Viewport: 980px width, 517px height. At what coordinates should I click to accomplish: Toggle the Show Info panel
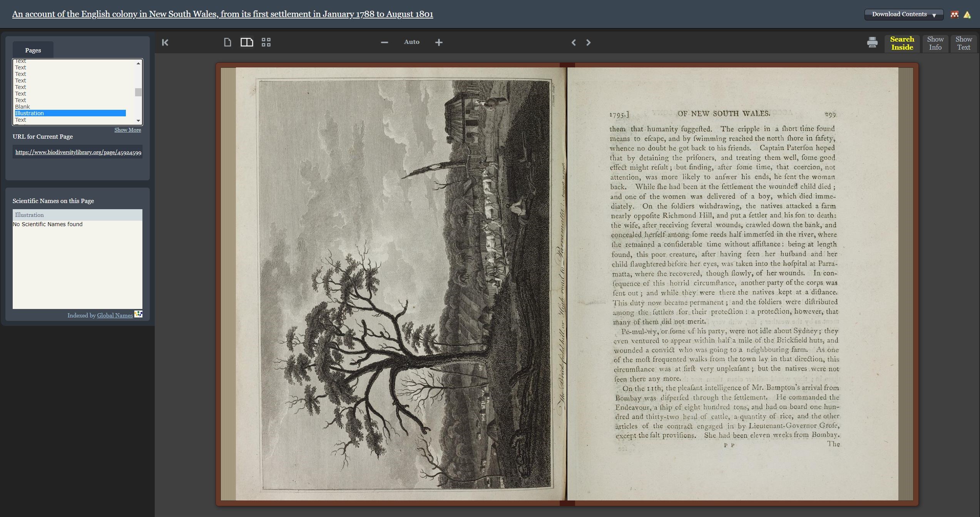coord(935,43)
